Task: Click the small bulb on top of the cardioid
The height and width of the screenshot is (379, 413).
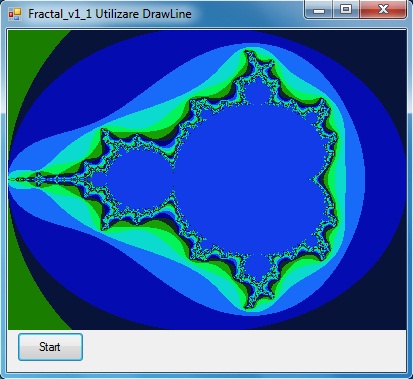Action: pos(255,93)
